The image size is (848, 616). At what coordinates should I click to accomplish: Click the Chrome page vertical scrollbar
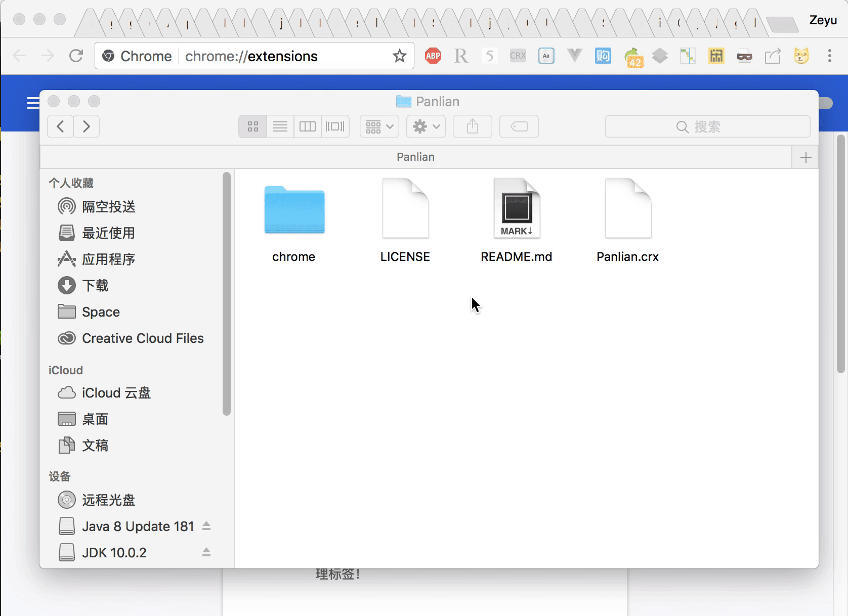coord(841,254)
